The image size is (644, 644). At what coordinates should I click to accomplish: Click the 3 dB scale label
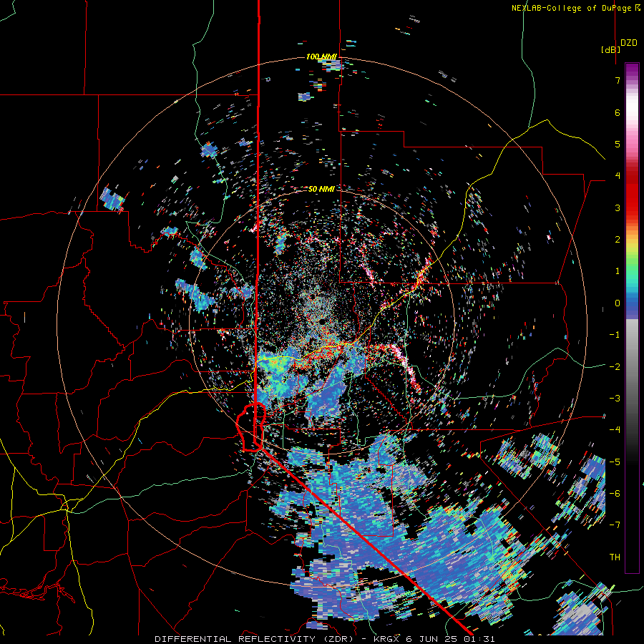pyautogui.click(x=618, y=208)
